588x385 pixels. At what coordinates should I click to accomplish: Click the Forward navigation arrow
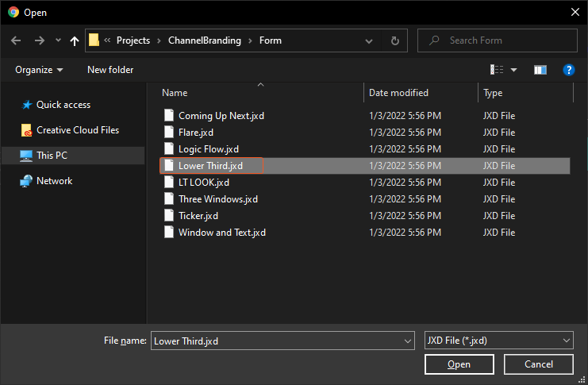tap(39, 40)
